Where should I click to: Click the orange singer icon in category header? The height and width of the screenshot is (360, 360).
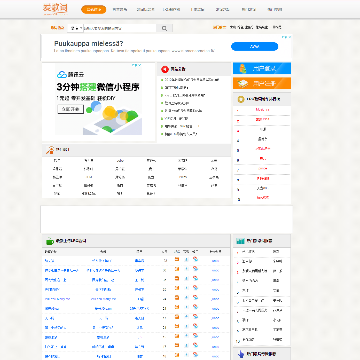point(50,150)
